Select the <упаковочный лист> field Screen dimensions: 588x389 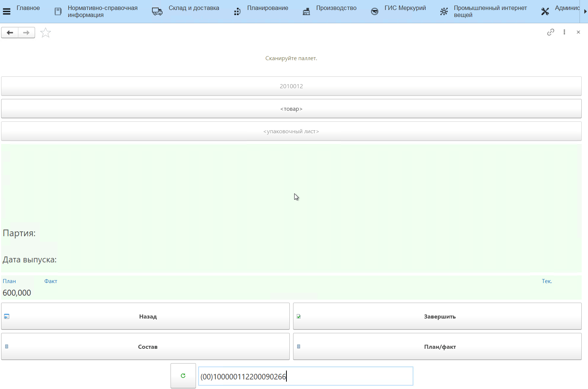point(291,131)
